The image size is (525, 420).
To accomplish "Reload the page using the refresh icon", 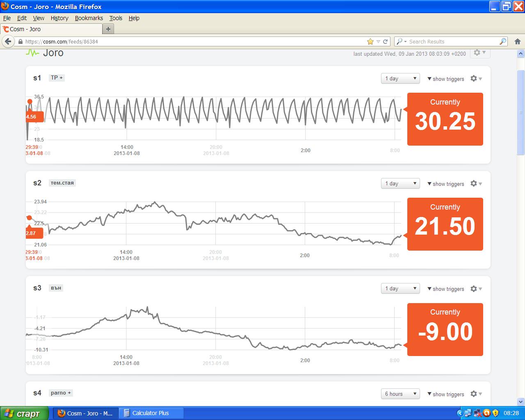I will click(x=386, y=41).
